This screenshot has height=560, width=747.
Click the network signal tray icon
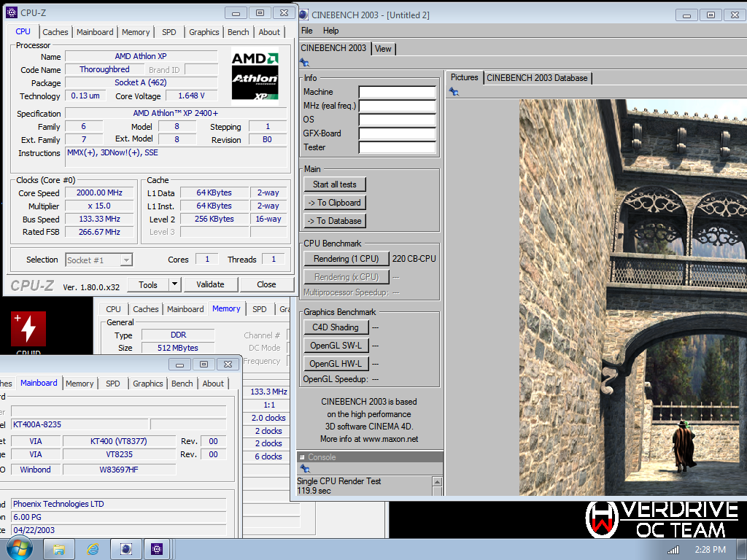[673, 550]
